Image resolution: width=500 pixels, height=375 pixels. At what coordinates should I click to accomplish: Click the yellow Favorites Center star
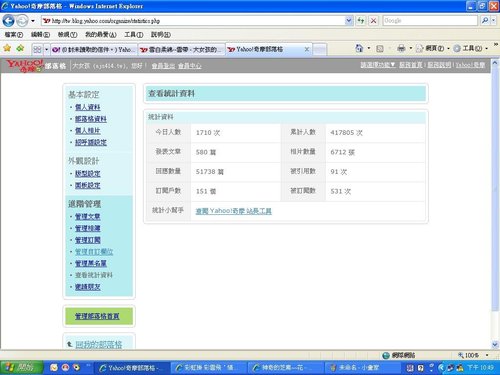pyautogui.click(x=7, y=48)
